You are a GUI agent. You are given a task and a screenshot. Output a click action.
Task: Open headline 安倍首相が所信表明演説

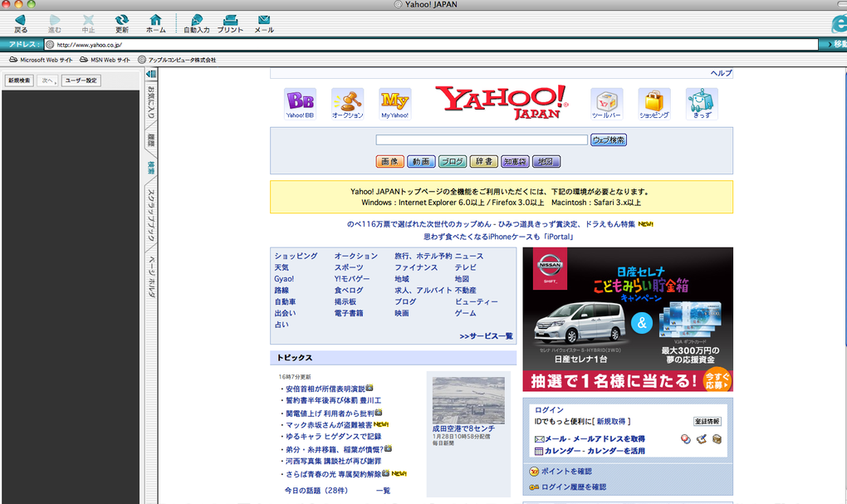(326, 389)
